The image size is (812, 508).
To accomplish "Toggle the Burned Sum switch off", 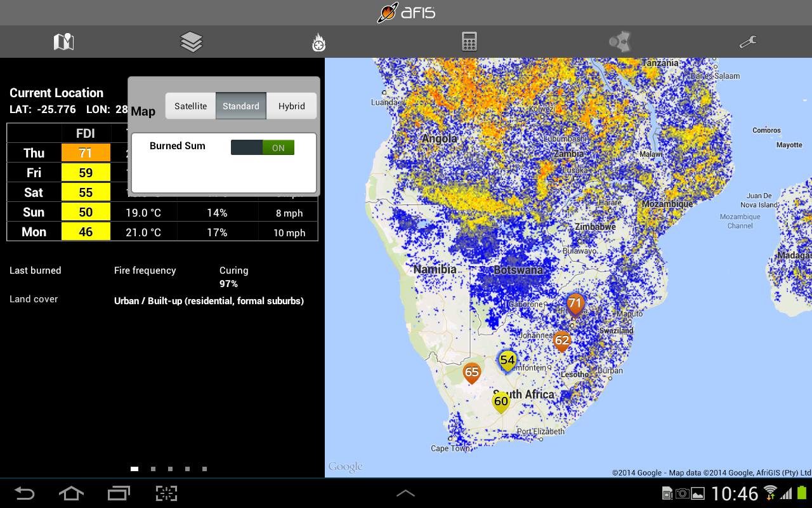I will point(263,147).
